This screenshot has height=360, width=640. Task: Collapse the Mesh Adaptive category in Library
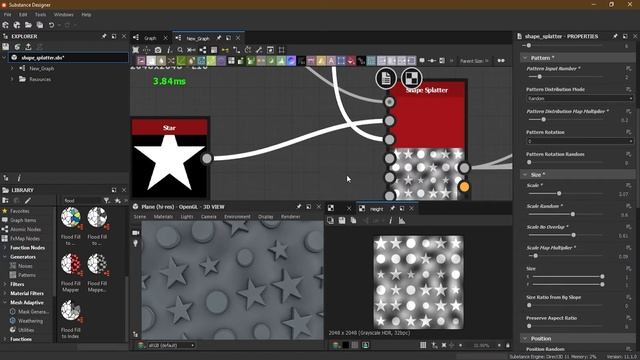[x=5, y=302]
